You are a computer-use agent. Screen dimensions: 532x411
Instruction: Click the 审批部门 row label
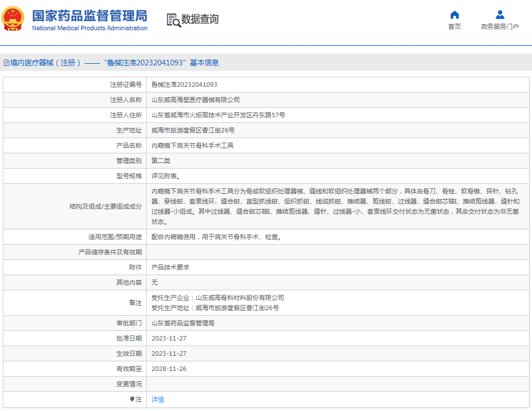pyautogui.click(x=129, y=323)
